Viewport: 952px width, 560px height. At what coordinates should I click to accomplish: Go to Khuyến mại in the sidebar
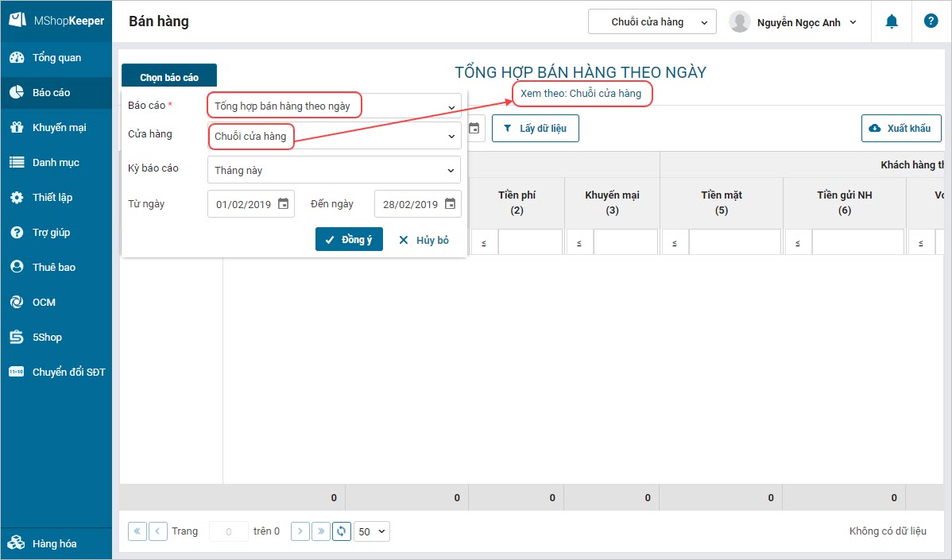tap(56, 127)
